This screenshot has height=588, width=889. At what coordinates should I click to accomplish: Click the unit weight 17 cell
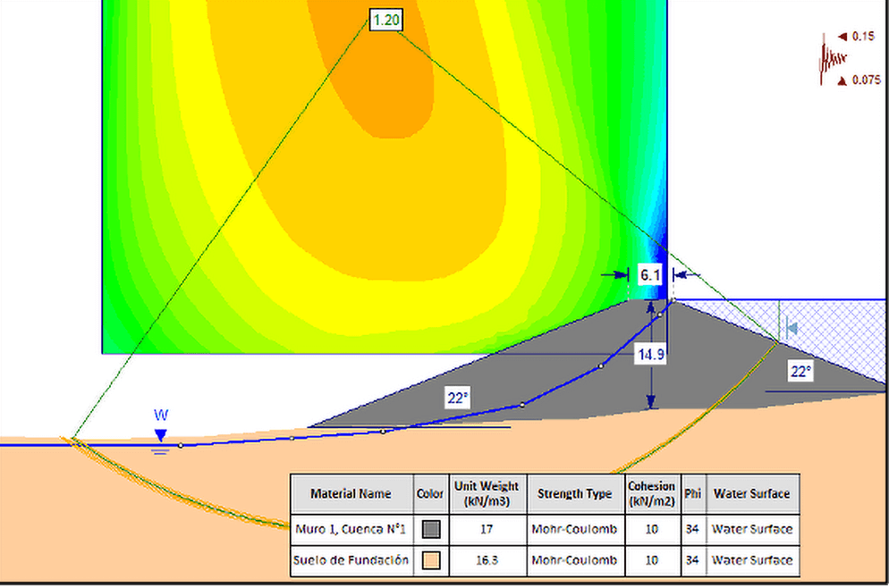(486, 529)
